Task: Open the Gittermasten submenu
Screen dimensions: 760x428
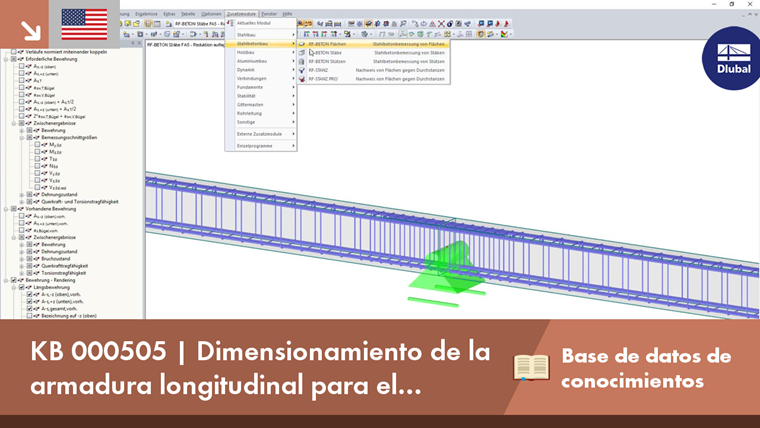Action: (x=261, y=105)
